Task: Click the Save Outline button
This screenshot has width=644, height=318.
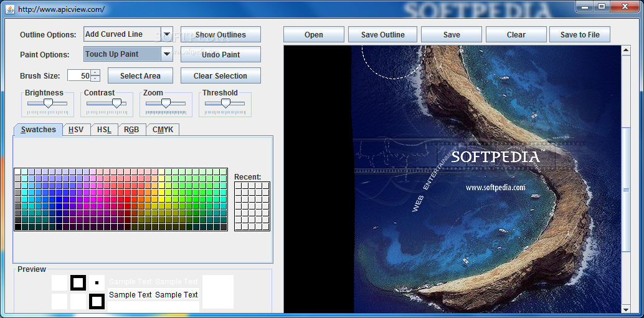Action: coord(383,34)
